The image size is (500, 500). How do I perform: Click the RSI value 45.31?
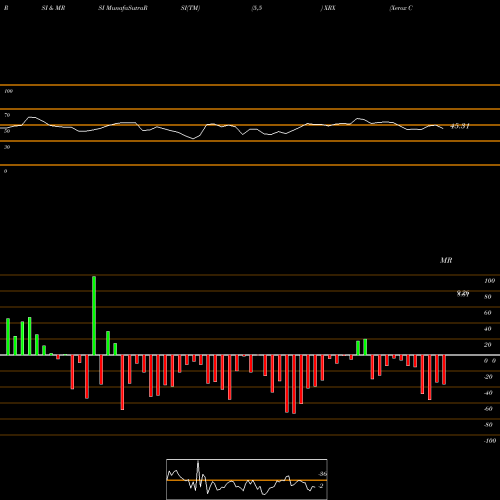tap(460, 126)
